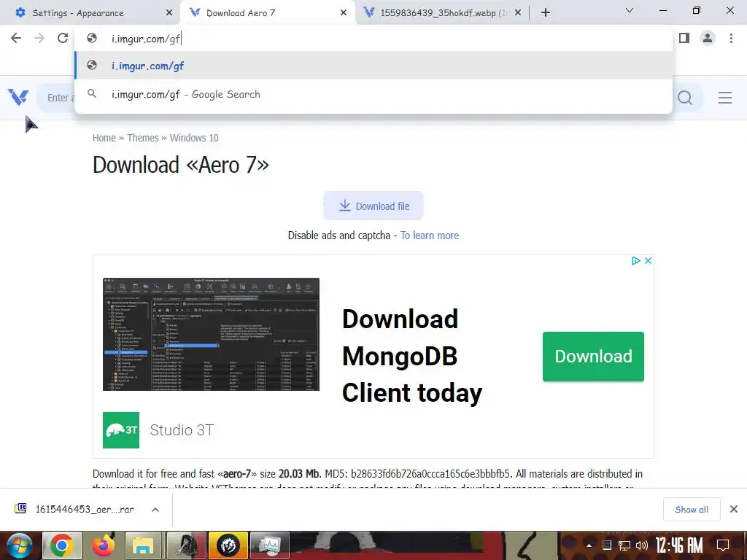
Task: Click Show all downloads
Action: 692,510
